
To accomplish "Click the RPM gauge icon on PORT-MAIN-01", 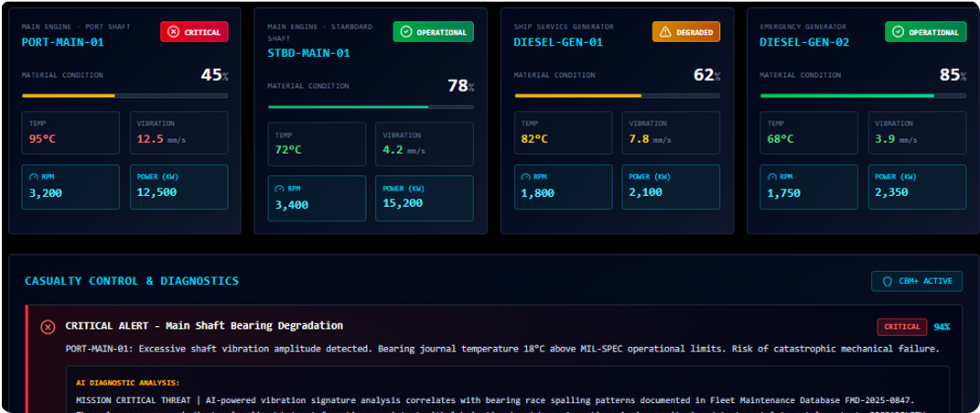I will click(x=34, y=176).
